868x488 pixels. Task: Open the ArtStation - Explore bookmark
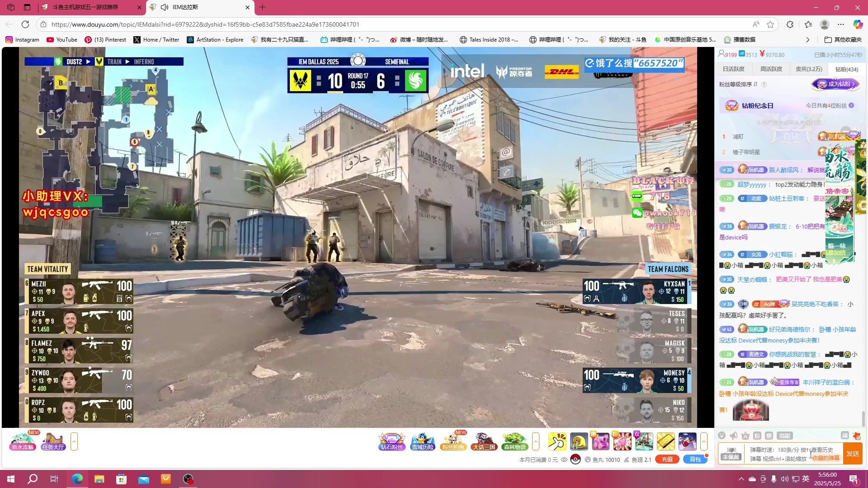(x=215, y=40)
